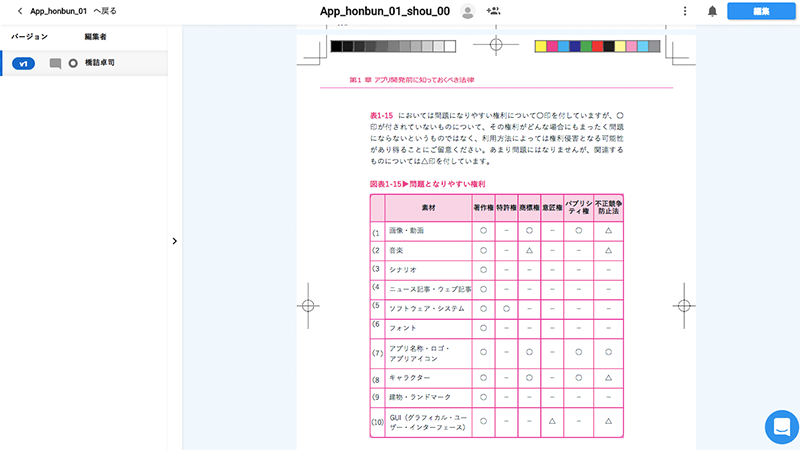Open the three-dot more options menu

point(685,11)
